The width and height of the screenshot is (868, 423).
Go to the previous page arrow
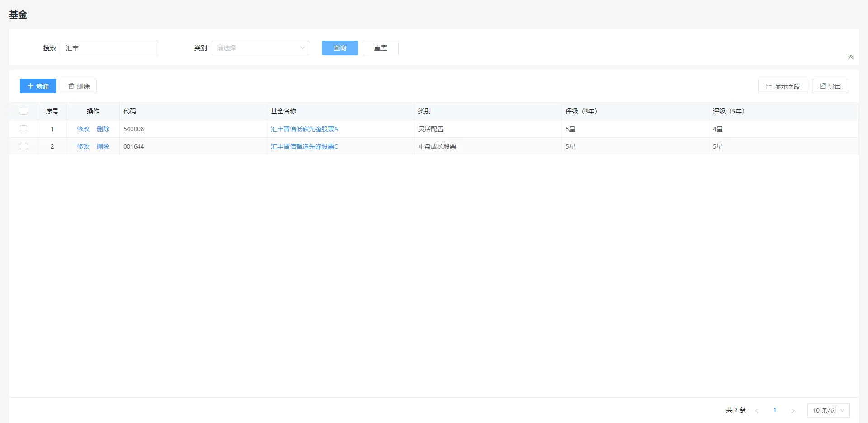(x=757, y=410)
